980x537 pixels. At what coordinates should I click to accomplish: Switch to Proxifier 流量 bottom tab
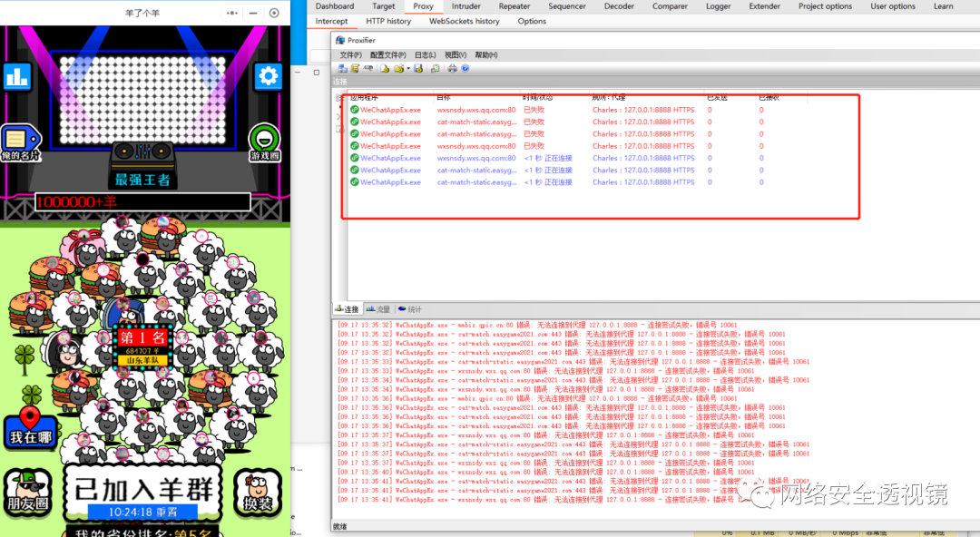point(378,309)
